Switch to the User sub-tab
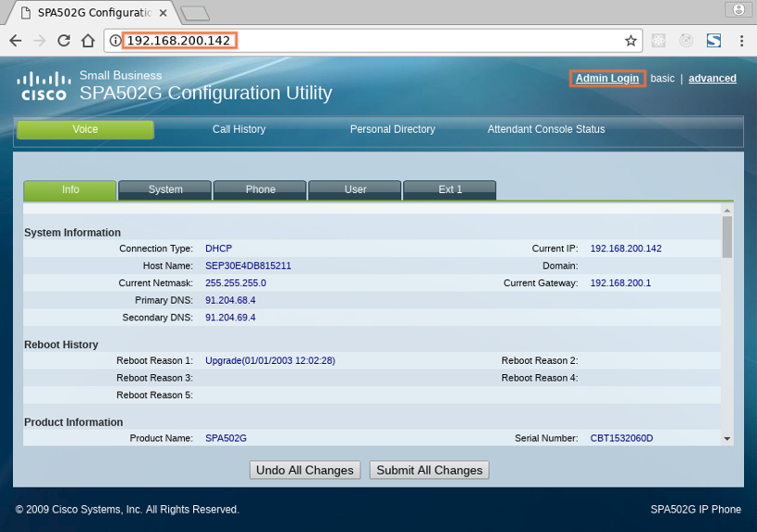Viewport: 757px width, 532px height. [x=356, y=189]
